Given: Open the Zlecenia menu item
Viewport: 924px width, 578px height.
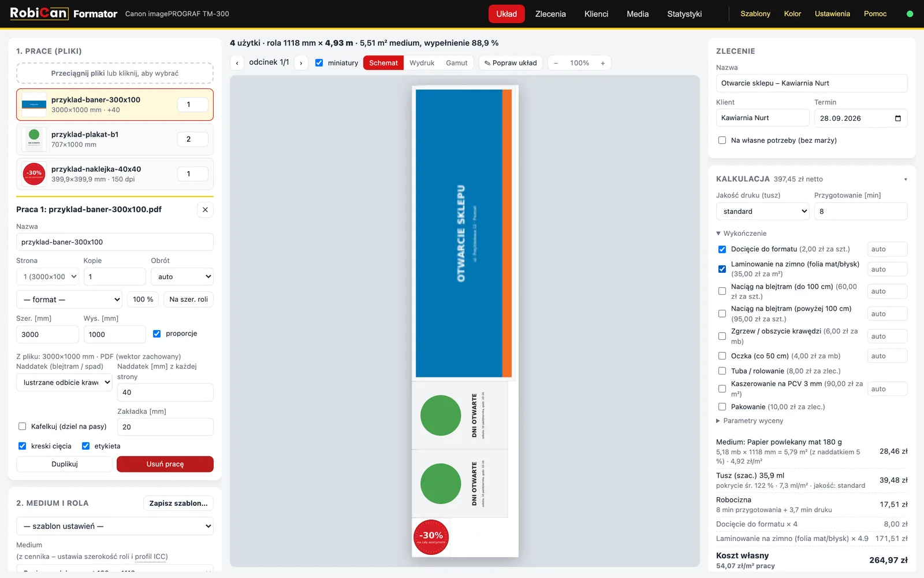Looking at the screenshot, I should [x=550, y=14].
